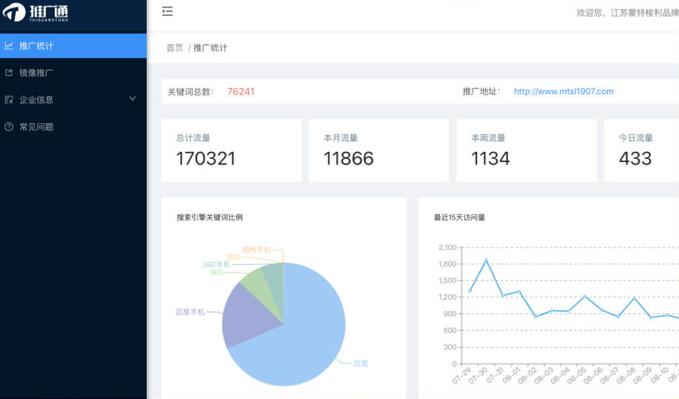Go to 首页 in the breadcrumb
The width and height of the screenshot is (679, 399).
point(175,48)
